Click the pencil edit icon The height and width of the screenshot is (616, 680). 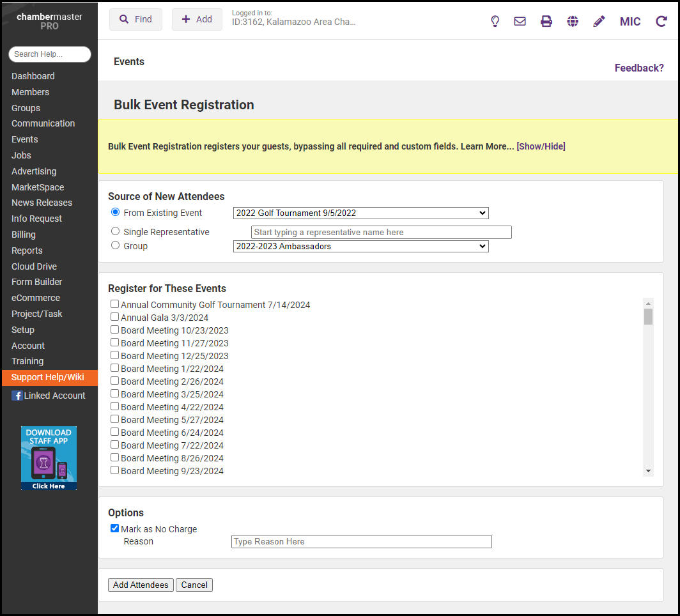pyautogui.click(x=599, y=21)
